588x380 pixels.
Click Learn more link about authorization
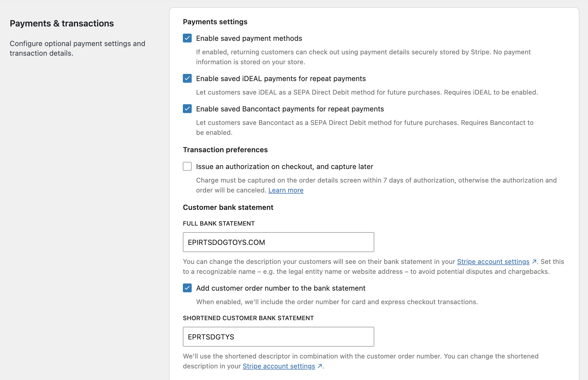point(286,190)
